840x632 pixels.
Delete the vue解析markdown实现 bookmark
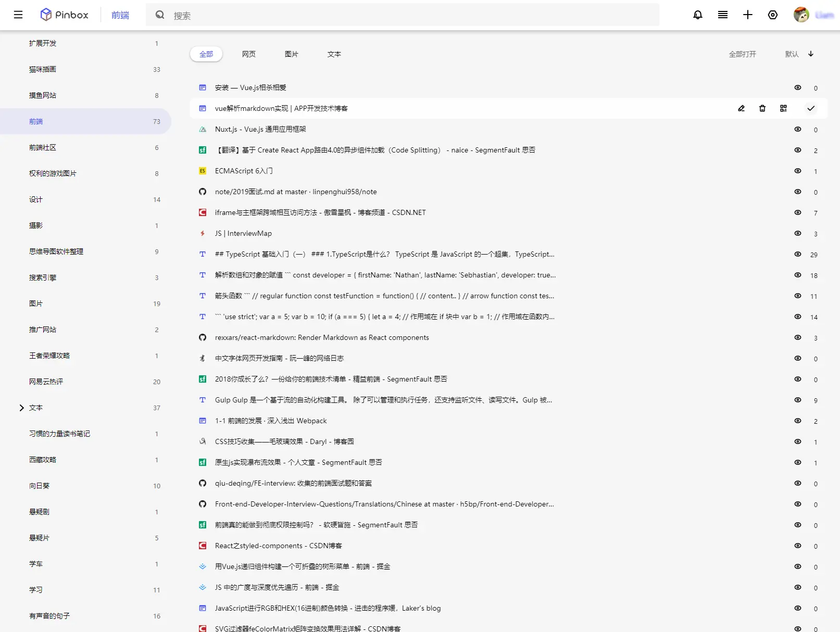coord(762,108)
